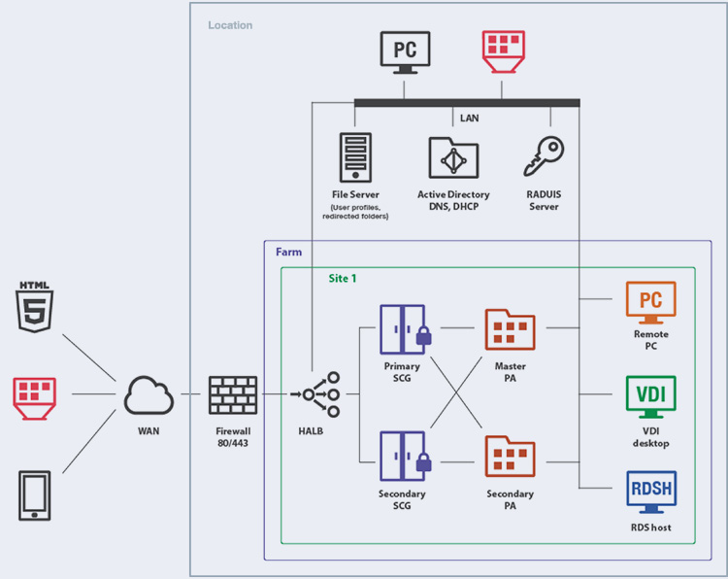Screen dimensions: 728x579
Task: Select the Secondary SCG gateway icon
Action: 406,457
